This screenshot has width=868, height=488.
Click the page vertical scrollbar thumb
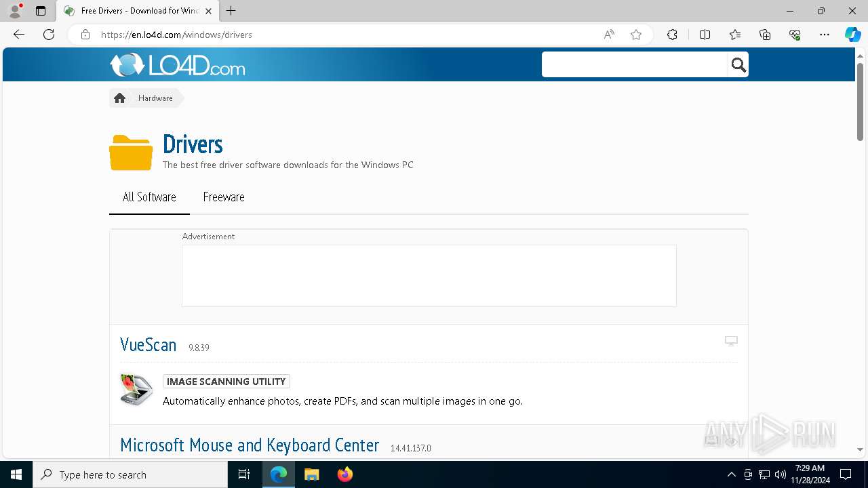tap(860, 102)
